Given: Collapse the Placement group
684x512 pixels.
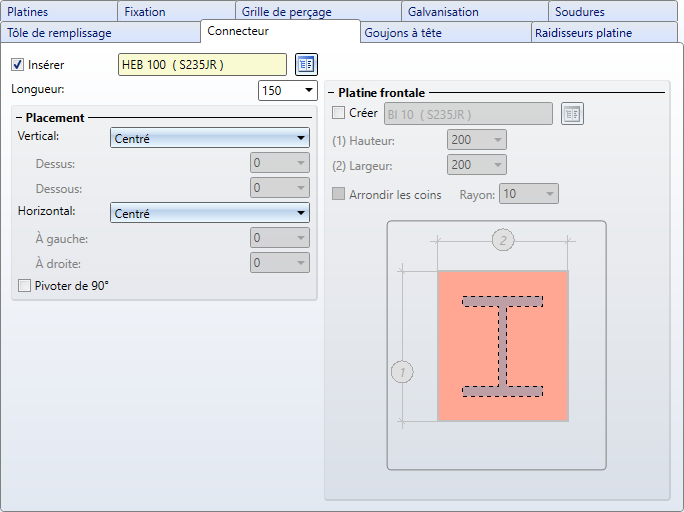Looking at the screenshot, I should (x=20, y=118).
